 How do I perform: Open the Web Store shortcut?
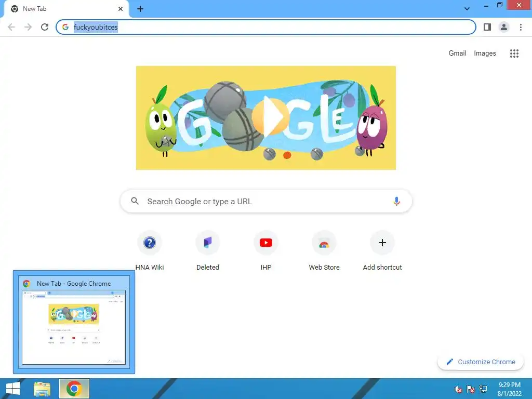(x=324, y=251)
